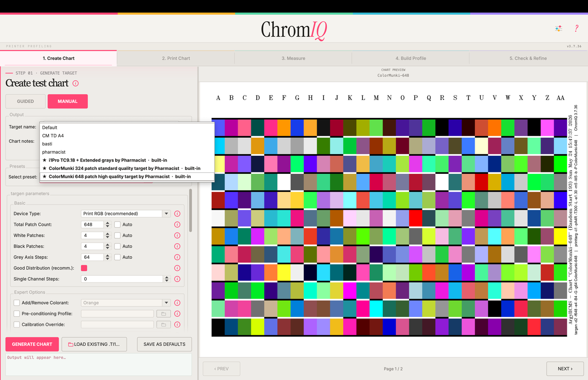Screen dimensions: 588x380
Task: Decrease Total Patch Count with down arrow
Action: pyautogui.click(x=107, y=226)
